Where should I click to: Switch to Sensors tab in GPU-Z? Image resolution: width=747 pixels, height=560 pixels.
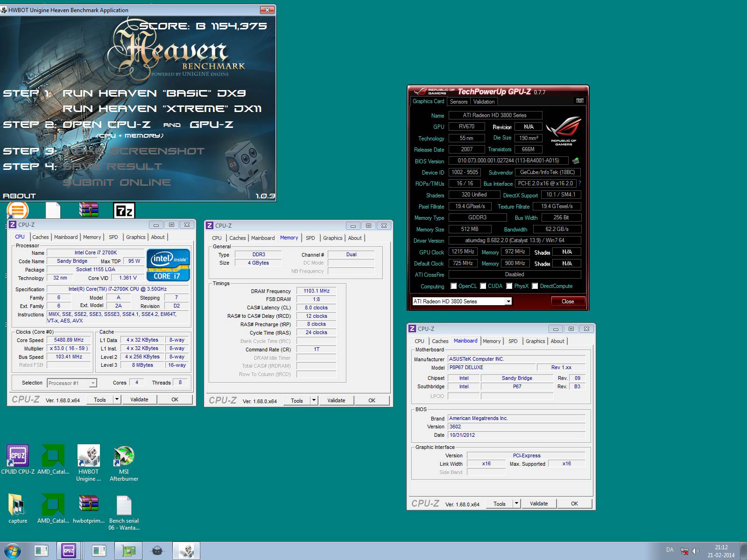tap(458, 102)
